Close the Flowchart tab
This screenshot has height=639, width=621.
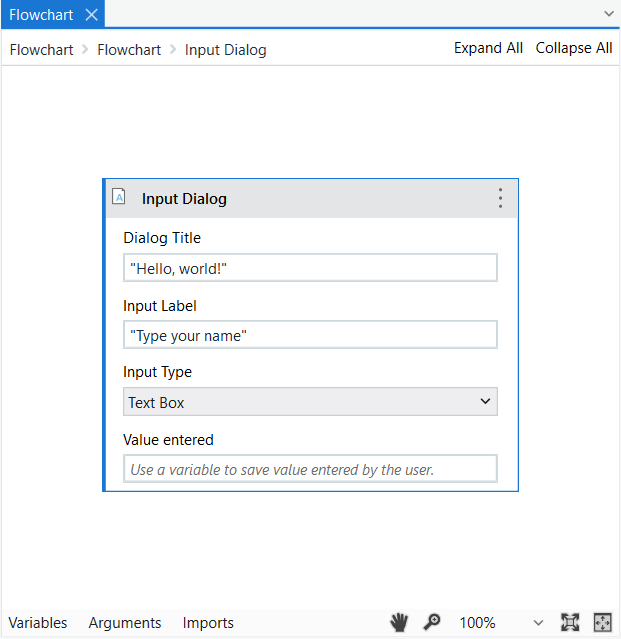pos(91,14)
